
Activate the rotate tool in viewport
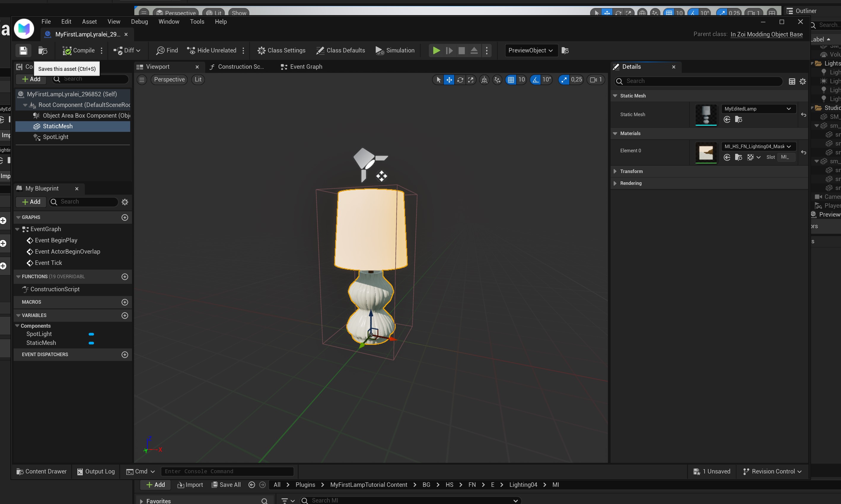pyautogui.click(x=460, y=80)
